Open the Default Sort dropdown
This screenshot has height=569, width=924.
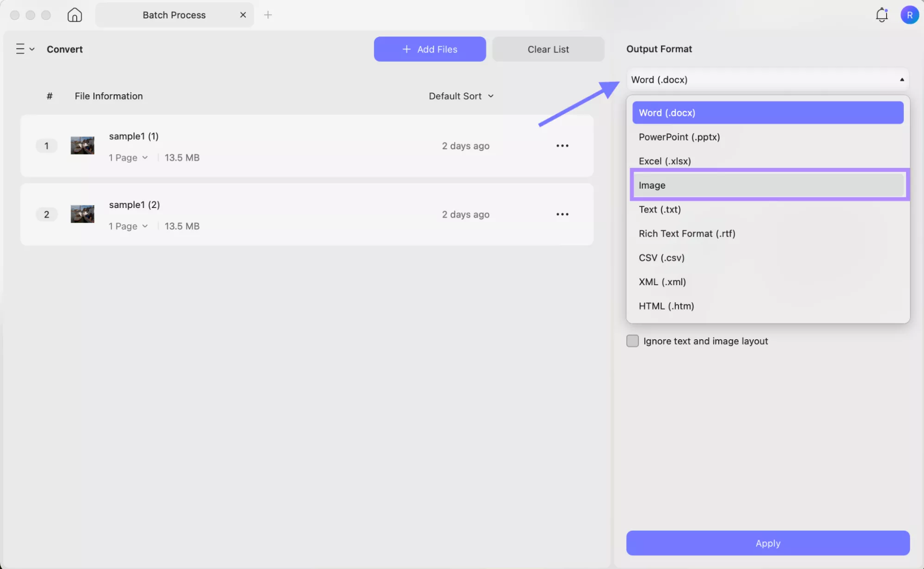(x=461, y=96)
